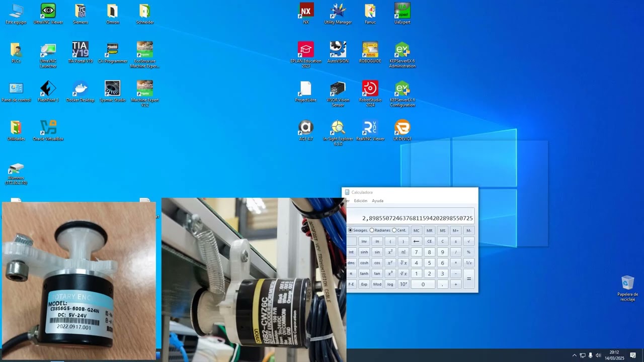
Task: Open the Alumnos network drive icon
Action: [x=16, y=173]
